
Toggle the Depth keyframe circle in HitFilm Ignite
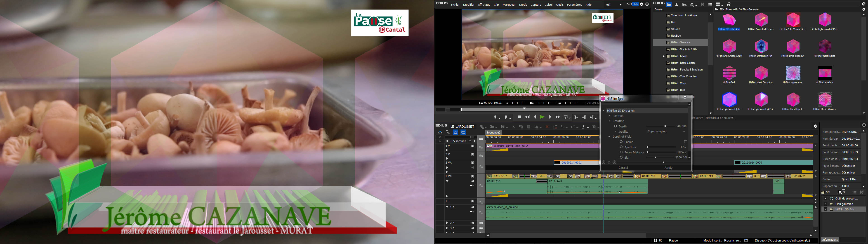point(616,126)
